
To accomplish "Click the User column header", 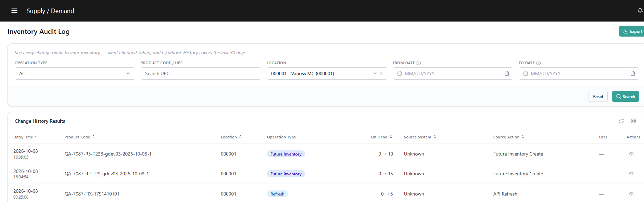I will click(x=603, y=137).
